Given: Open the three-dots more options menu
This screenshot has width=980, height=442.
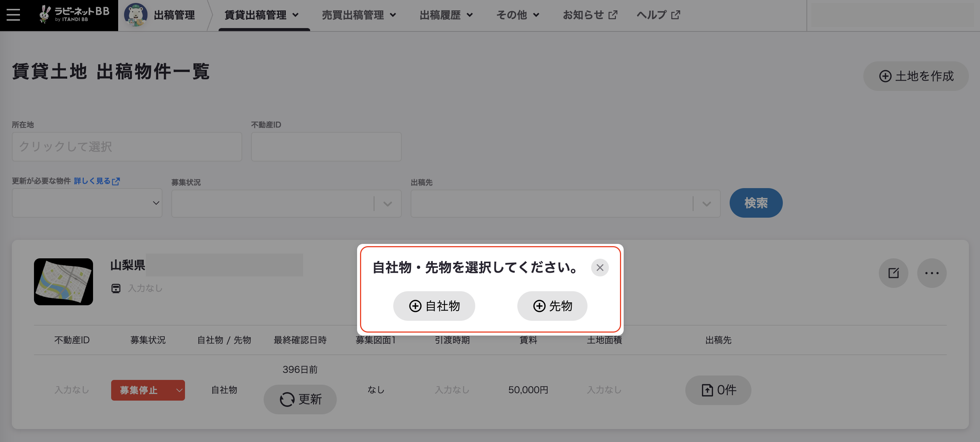Looking at the screenshot, I should [932, 273].
